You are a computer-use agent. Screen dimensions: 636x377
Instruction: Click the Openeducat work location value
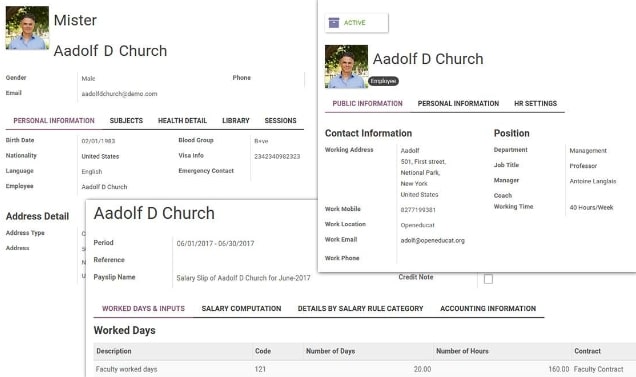[417, 225]
